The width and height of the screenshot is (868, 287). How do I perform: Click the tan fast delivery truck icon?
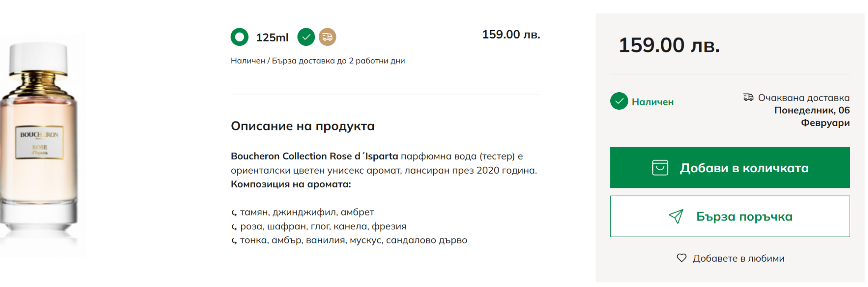327,37
